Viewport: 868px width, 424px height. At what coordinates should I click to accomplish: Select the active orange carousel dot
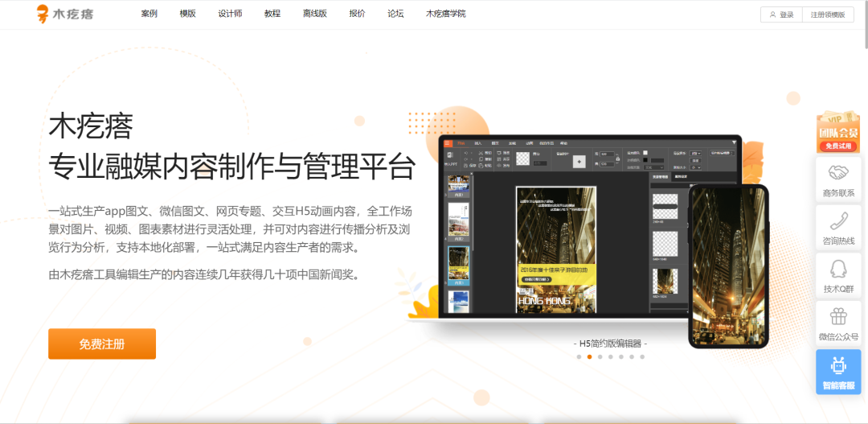[x=590, y=357]
